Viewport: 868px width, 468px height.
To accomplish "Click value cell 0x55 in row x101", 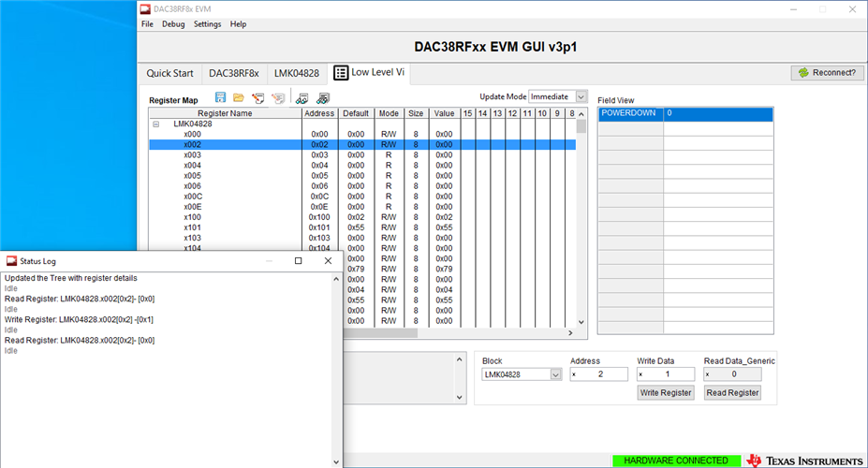I will tap(444, 227).
